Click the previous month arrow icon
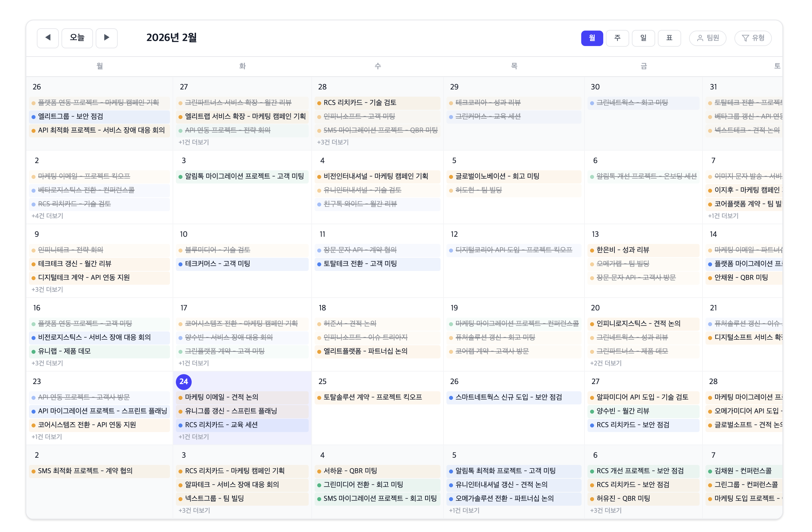Viewport: 812px width, 532px height. point(47,38)
